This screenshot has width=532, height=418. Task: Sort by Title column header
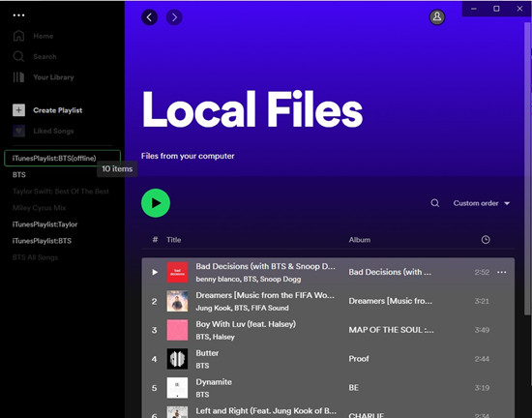coord(174,240)
